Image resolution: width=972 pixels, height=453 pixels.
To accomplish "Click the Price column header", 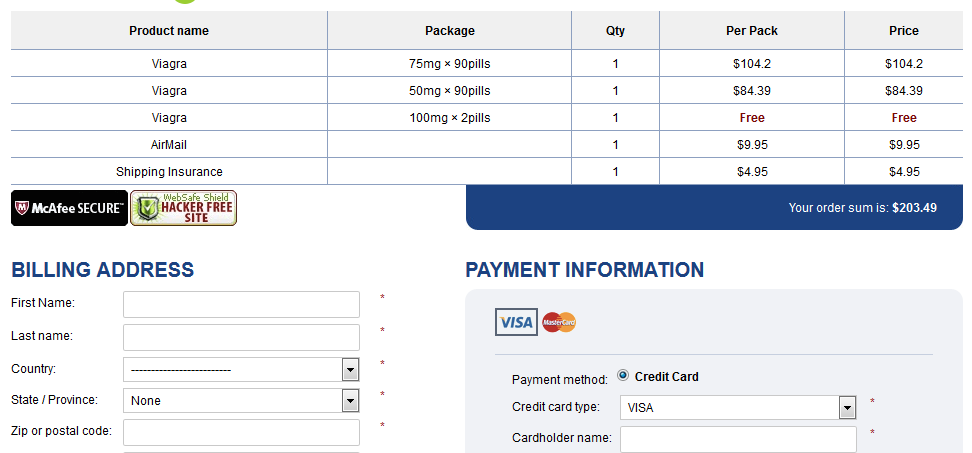I will click(x=904, y=30).
